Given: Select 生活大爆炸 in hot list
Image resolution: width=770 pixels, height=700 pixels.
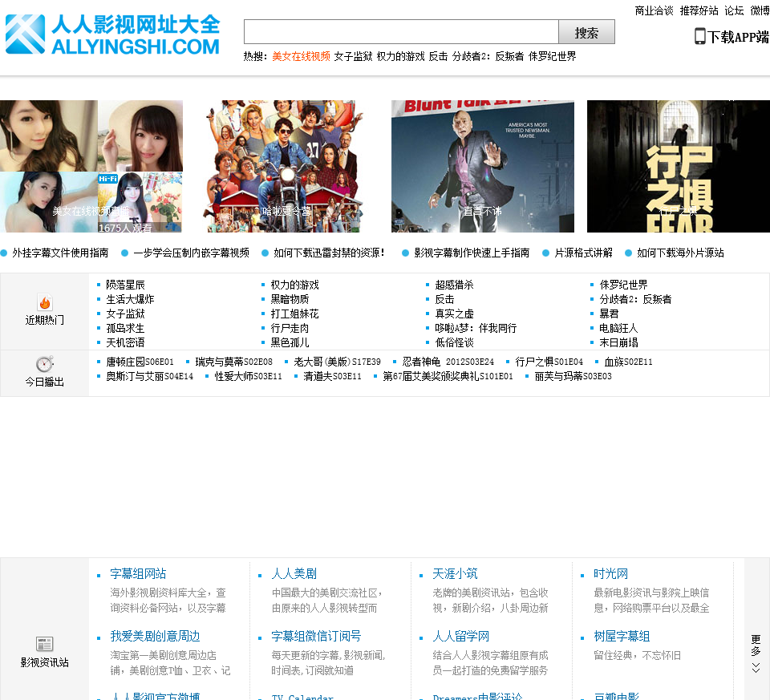Looking at the screenshot, I should pos(130,299).
